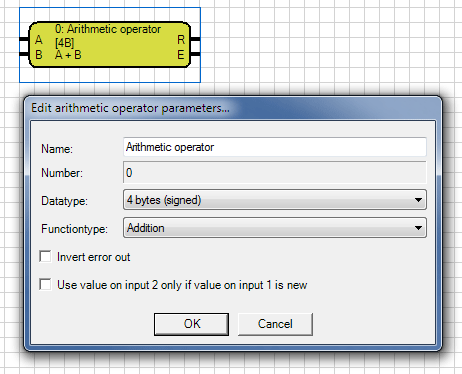The height and width of the screenshot is (374, 462).
Task: Click the dialog title bar text
Action: (x=130, y=108)
